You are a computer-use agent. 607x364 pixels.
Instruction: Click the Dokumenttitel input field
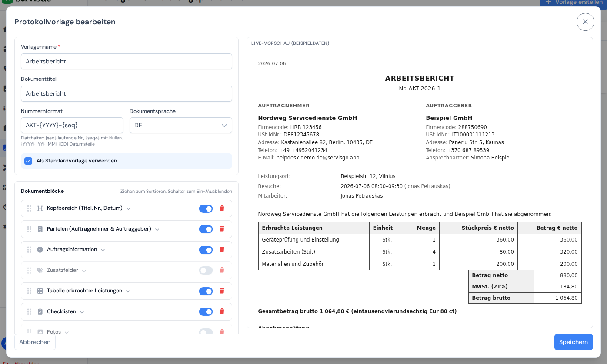[127, 93]
